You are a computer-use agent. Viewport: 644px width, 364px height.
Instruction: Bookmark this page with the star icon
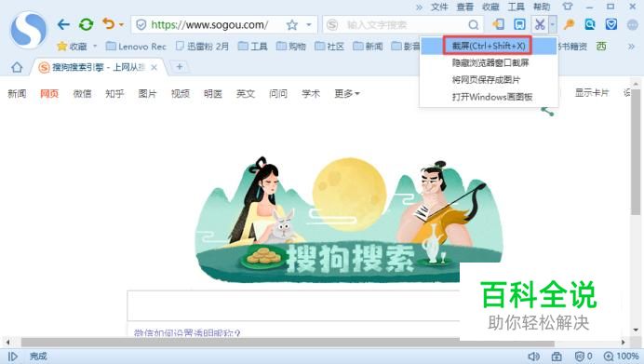292,25
